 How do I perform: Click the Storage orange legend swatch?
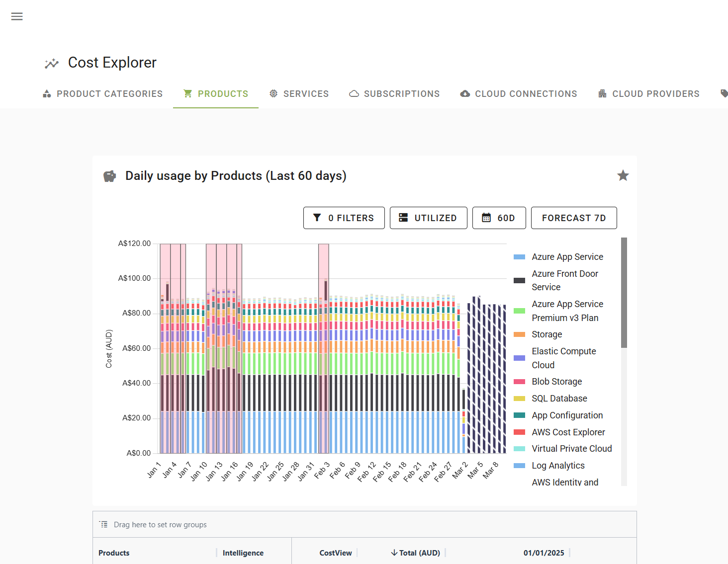click(519, 334)
